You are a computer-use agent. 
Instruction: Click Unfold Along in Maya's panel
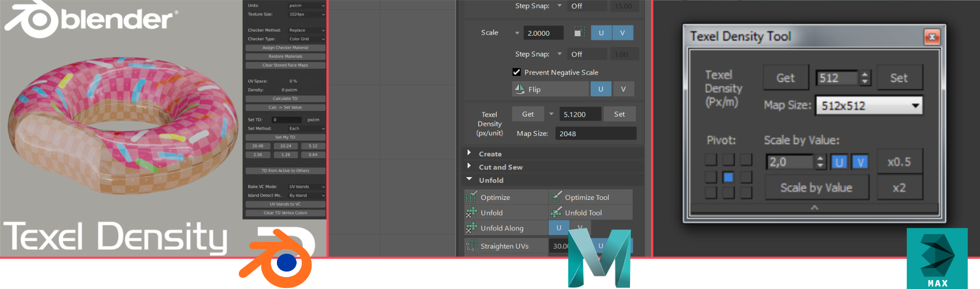point(506,228)
